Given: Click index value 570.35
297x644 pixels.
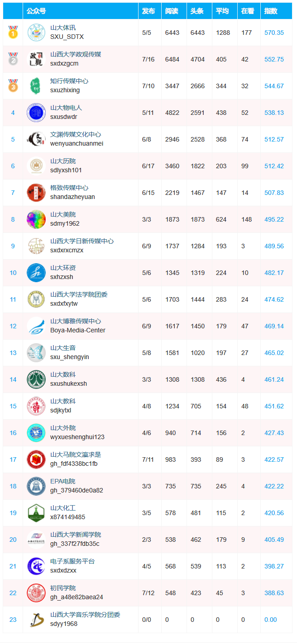Looking at the screenshot, I should click(x=274, y=33).
